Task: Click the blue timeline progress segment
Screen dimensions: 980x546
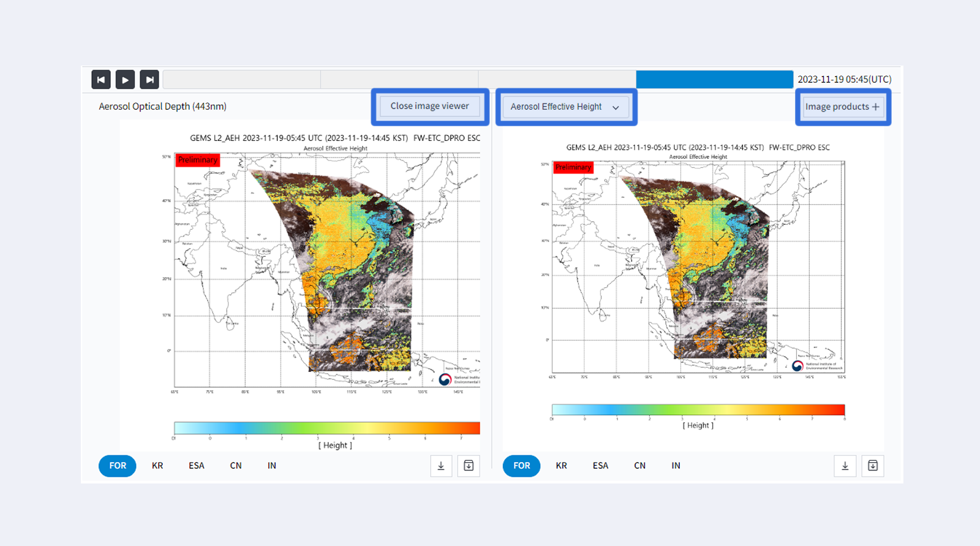Action: click(715, 80)
